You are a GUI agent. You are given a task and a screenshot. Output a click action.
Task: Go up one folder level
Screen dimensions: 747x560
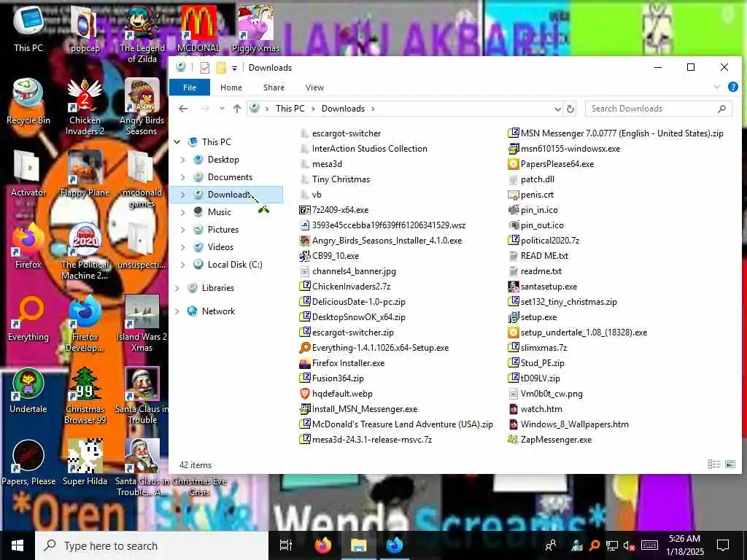(x=237, y=109)
